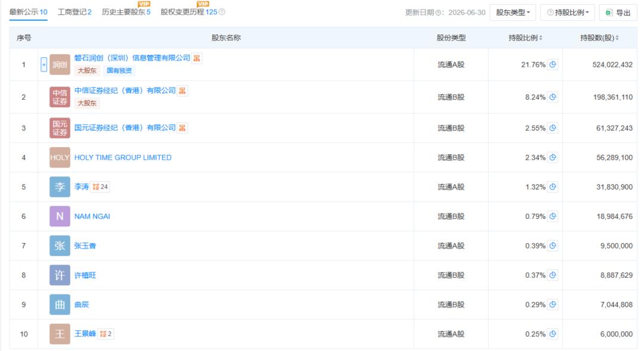Switch to 历史主要股东 5 tab

[126, 12]
